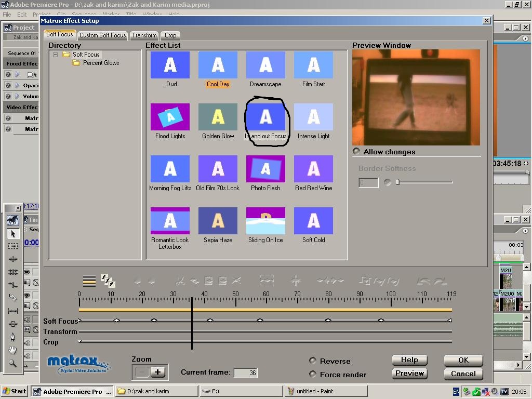
Task: Toggle the Volume effect on/off
Action: pyautogui.click(x=8, y=96)
